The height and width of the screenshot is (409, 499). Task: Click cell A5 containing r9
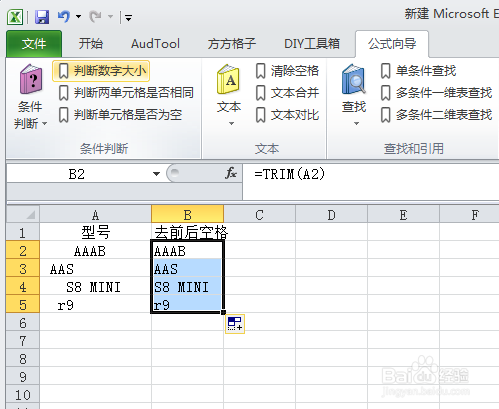coord(95,304)
